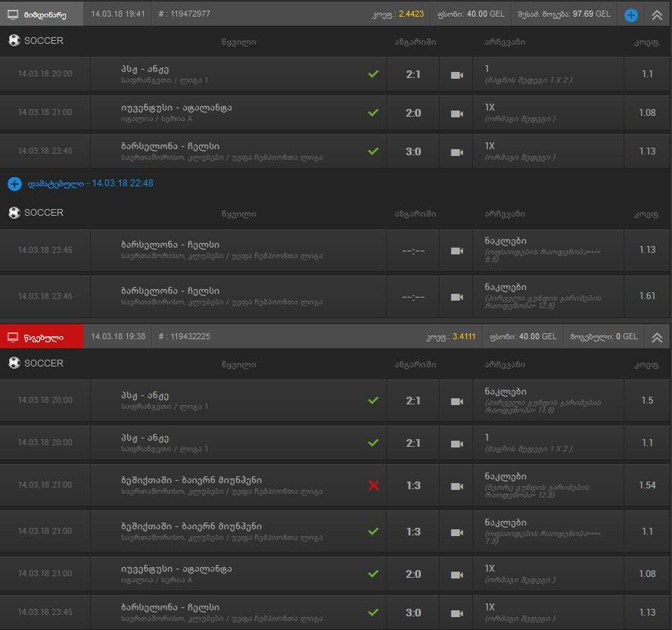Click the დამატებული - 14.03.18 22:48 link

90,183
